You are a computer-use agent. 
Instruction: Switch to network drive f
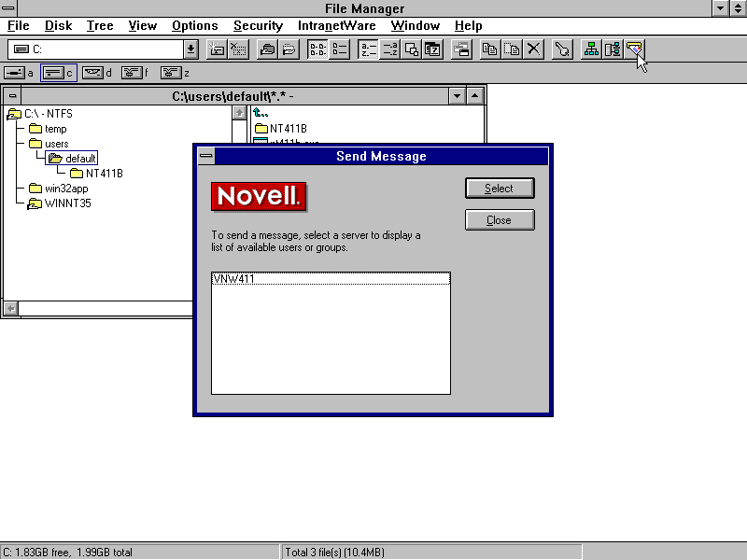[x=135, y=73]
